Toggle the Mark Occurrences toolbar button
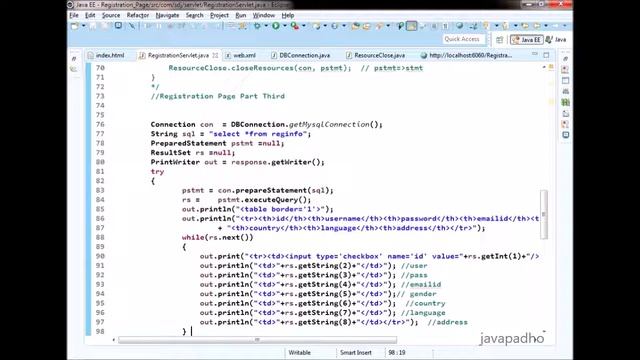 [x=411, y=26]
